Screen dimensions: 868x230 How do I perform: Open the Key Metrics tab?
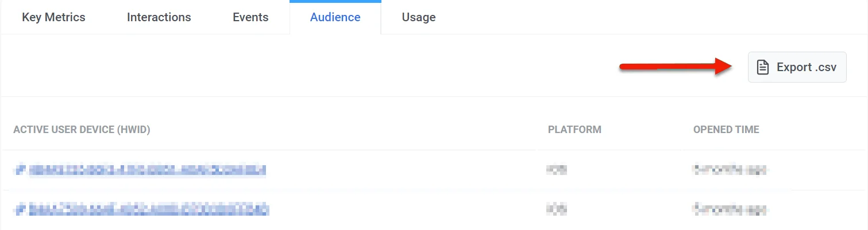tap(53, 17)
